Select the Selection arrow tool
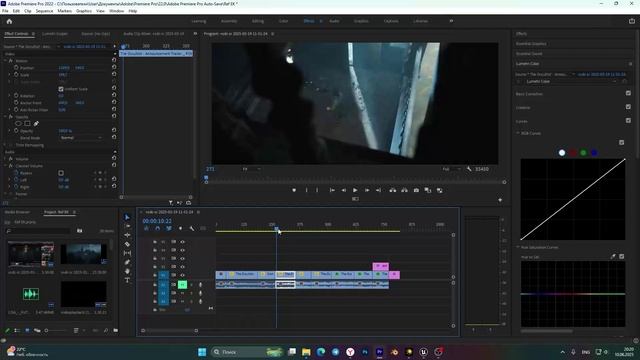The image size is (640, 360). 127,217
